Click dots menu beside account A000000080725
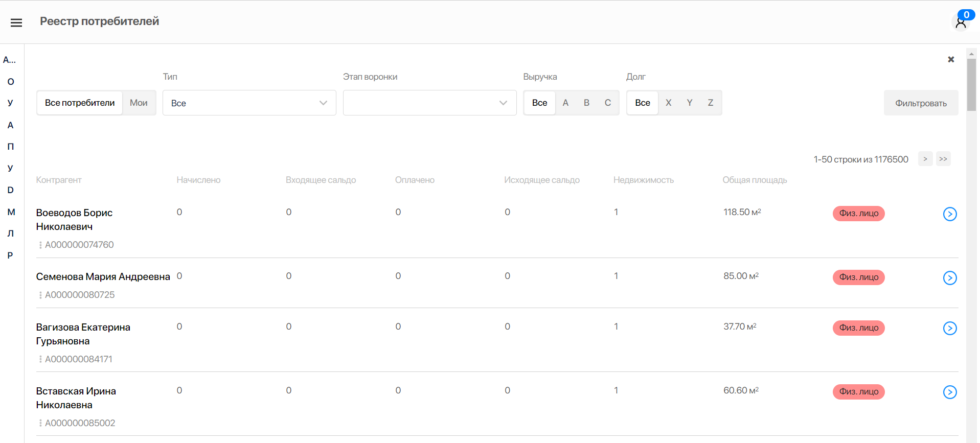The height and width of the screenshot is (443, 980). [40, 295]
